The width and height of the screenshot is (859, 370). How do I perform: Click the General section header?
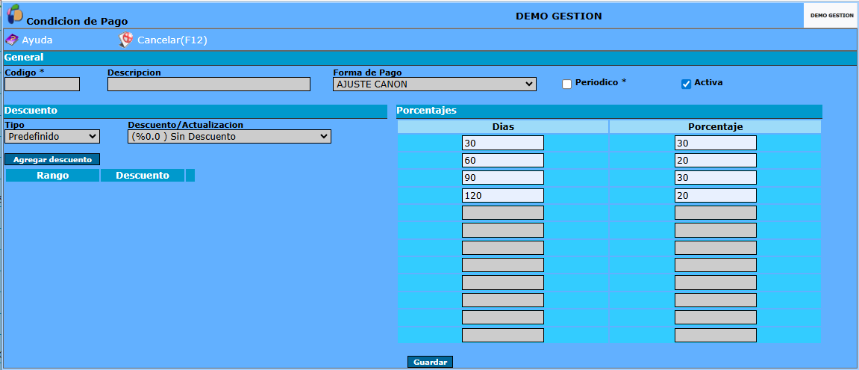point(430,58)
